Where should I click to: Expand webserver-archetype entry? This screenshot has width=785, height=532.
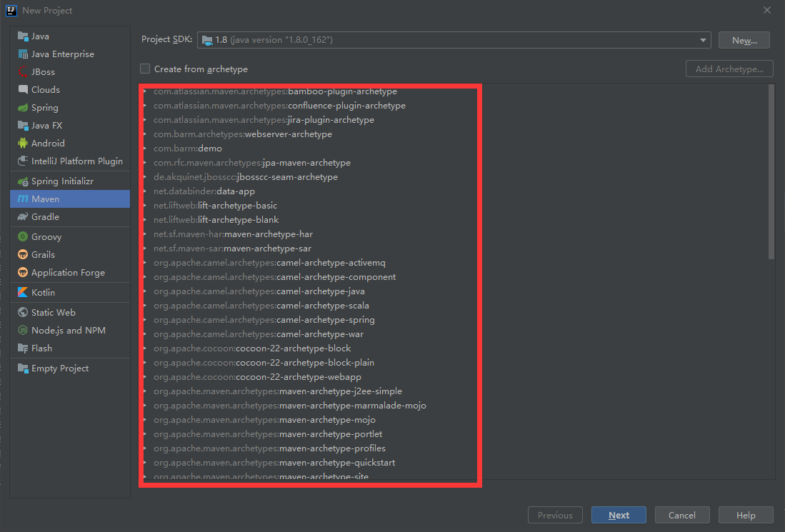tap(145, 134)
